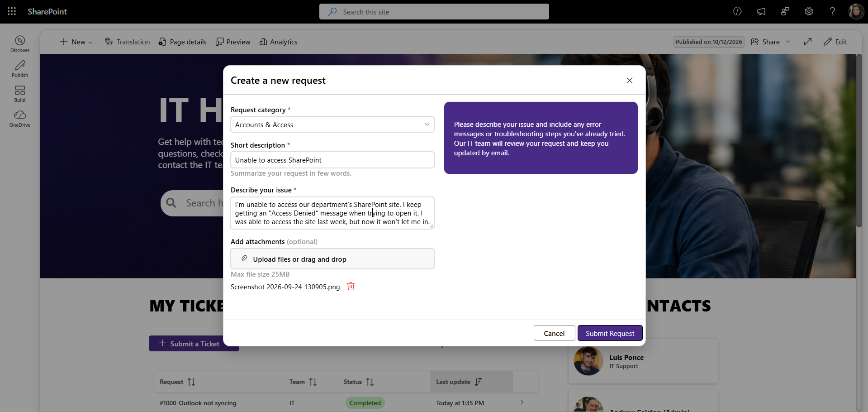This screenshot has width=868, height=412.
Task: Click the SharePoint home title
Action: tap(47, 12)
